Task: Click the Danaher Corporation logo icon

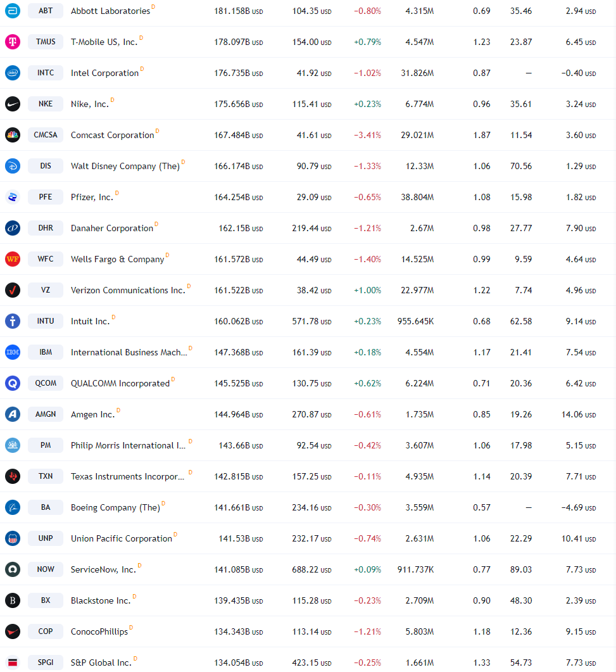Action: click(13, 228)
